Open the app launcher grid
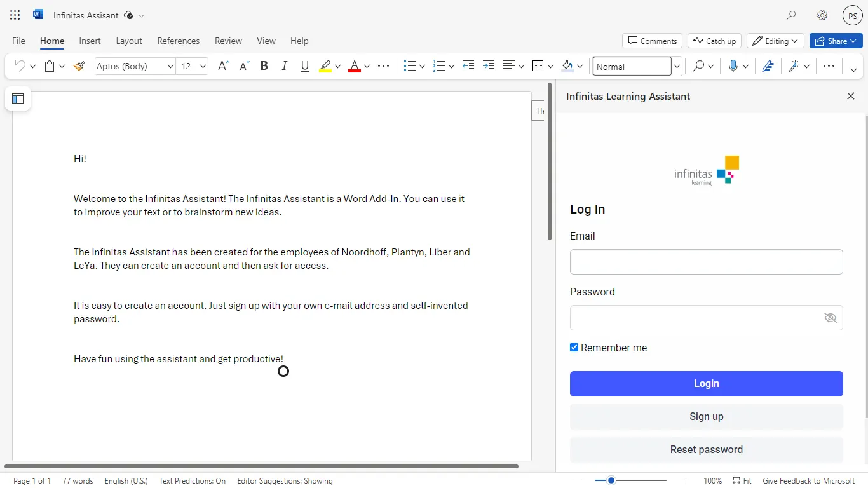 coord(15,15)
